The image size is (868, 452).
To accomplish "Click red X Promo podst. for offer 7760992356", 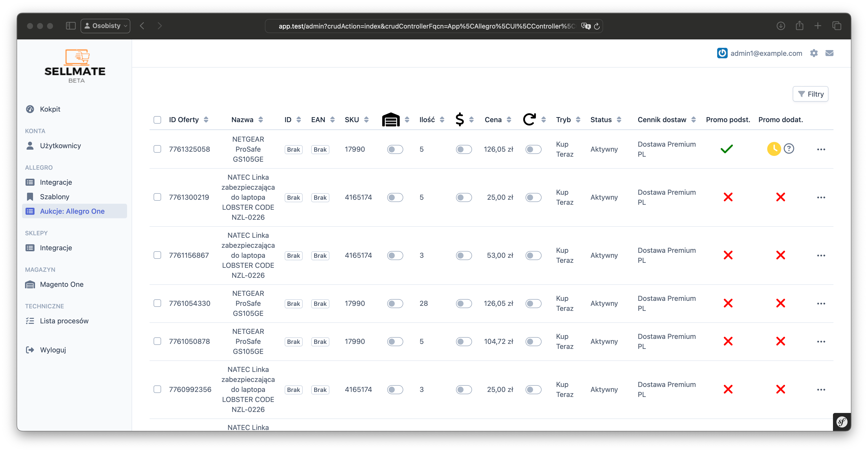I will (728, 389).
